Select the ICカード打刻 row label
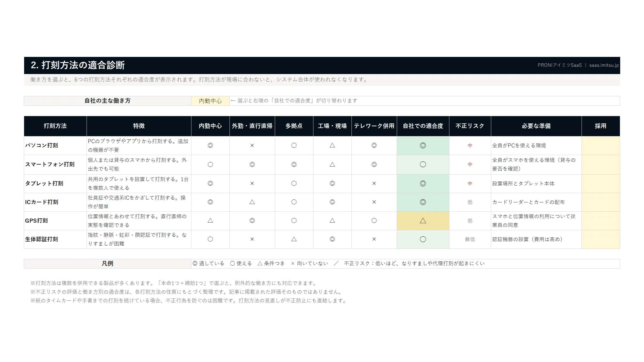Screen dimensions: 644x362 click(x=55, y=202)
